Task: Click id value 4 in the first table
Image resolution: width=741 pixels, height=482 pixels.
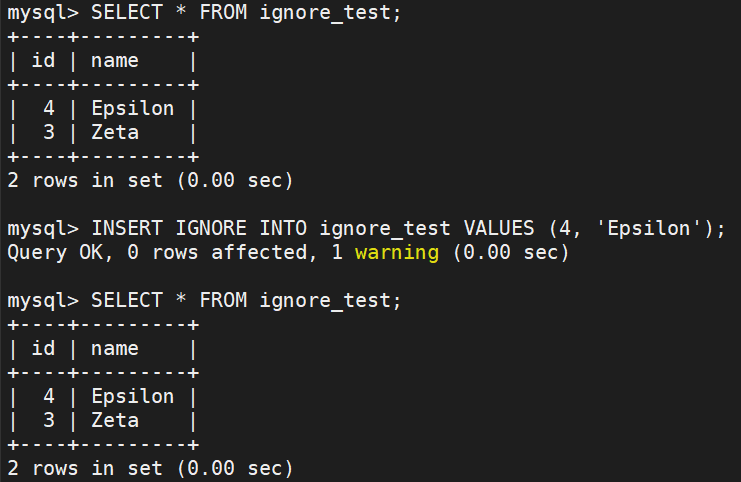Action: click(x=49, y=109)
